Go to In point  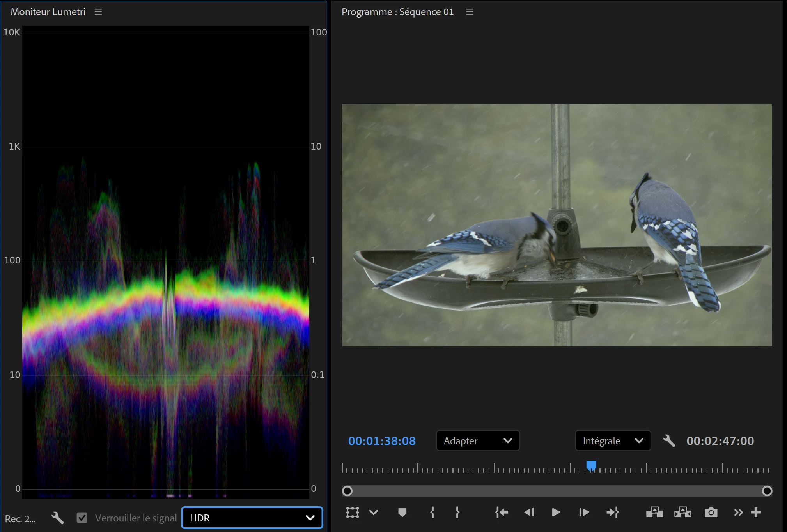pos(502,512)
